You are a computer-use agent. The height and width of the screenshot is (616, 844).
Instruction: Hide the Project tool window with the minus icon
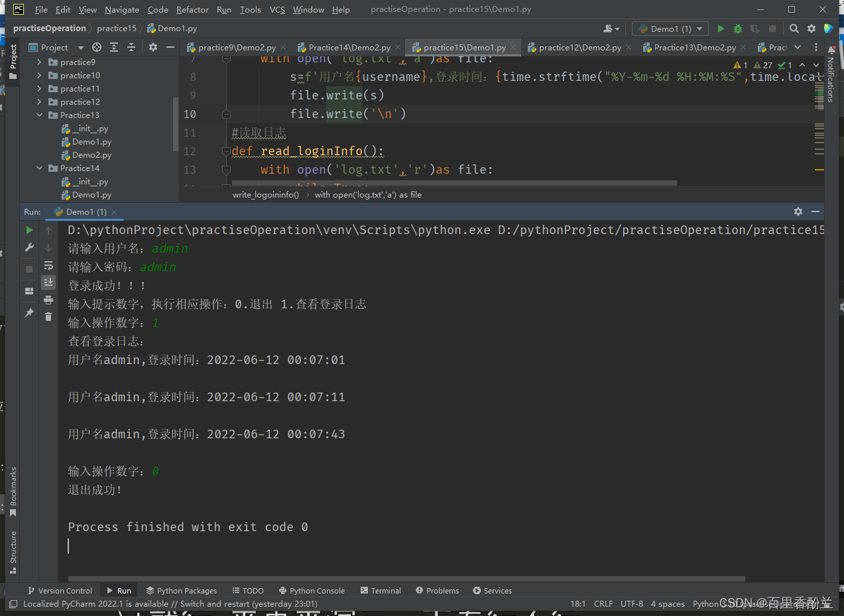click(x=170, y=47)
